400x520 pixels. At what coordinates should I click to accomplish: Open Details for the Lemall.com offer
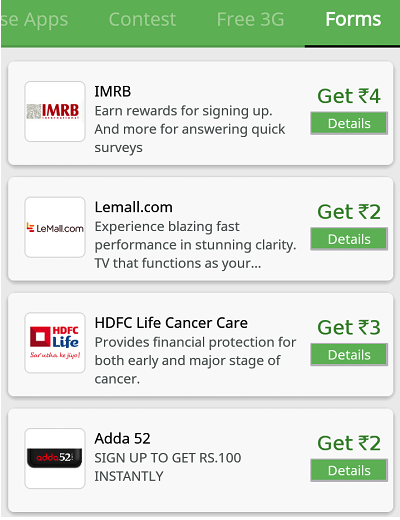point(349,239)
